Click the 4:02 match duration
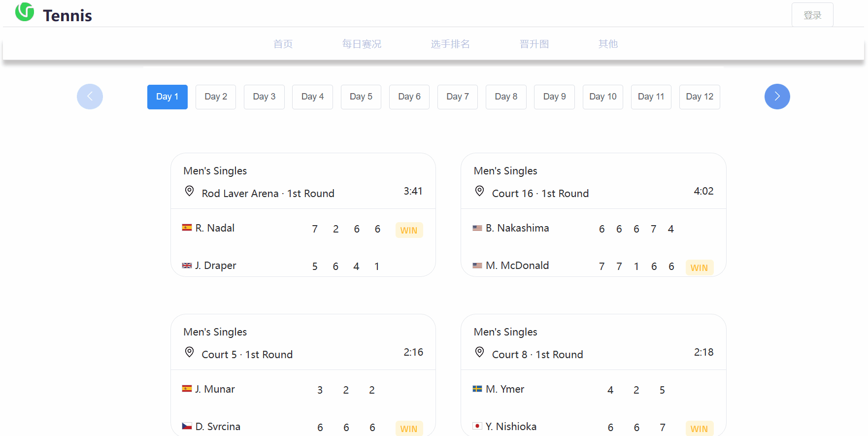Image resolution: width=868 pixels, height=436 pixels. [703, 191]
